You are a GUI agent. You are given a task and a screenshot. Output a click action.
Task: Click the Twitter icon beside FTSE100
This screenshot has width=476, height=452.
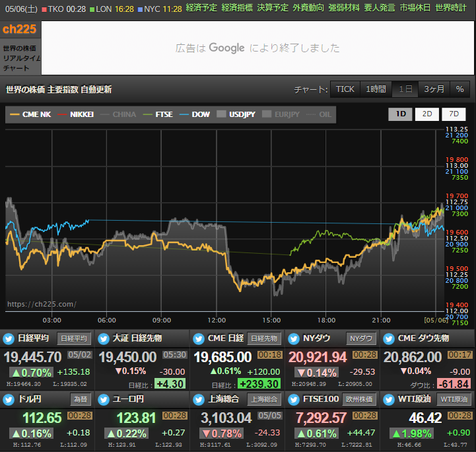tap(294, 399)
